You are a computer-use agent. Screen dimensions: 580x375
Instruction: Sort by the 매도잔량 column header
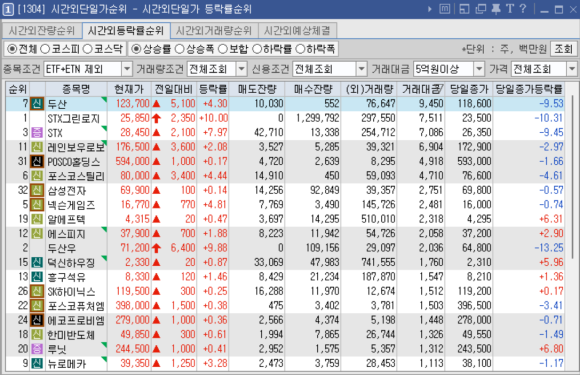coord(257,89)
